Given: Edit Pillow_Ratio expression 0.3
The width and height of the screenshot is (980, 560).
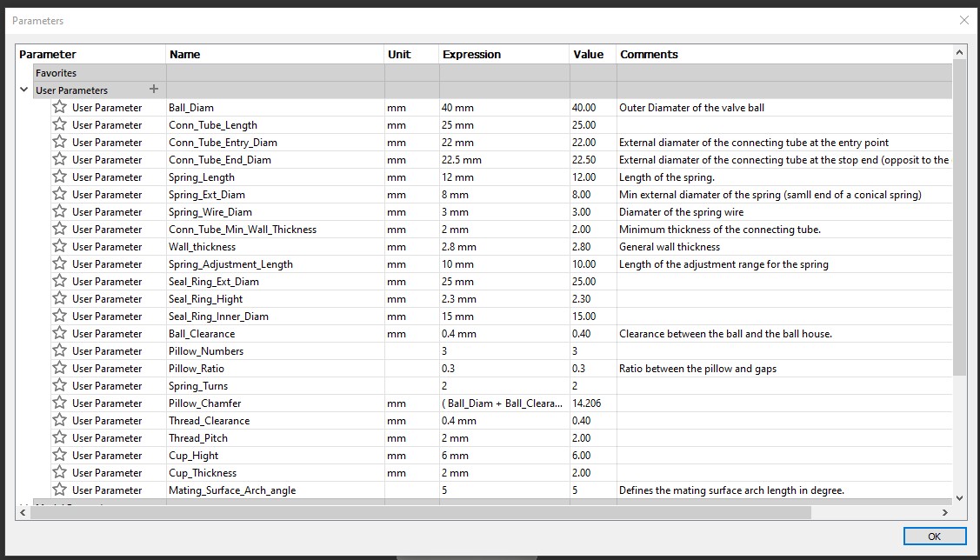Looking at the screenshot, I should tap(504, 368).
